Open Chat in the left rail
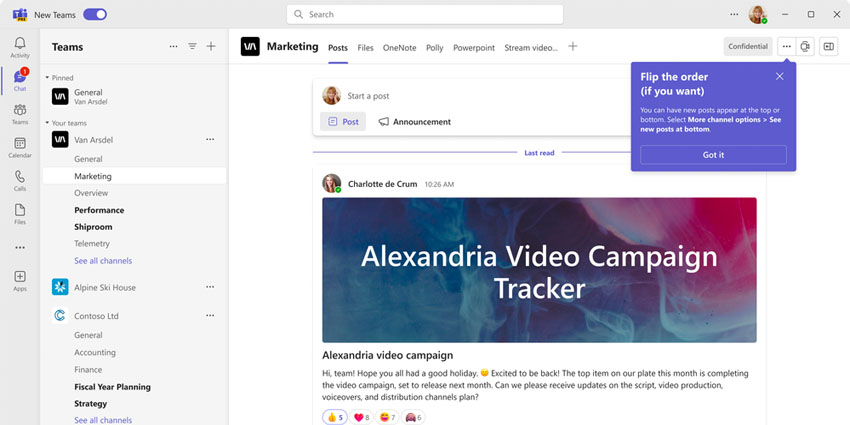Image resolution: width=850 pixels, height=425 pixels. point(20,80)
